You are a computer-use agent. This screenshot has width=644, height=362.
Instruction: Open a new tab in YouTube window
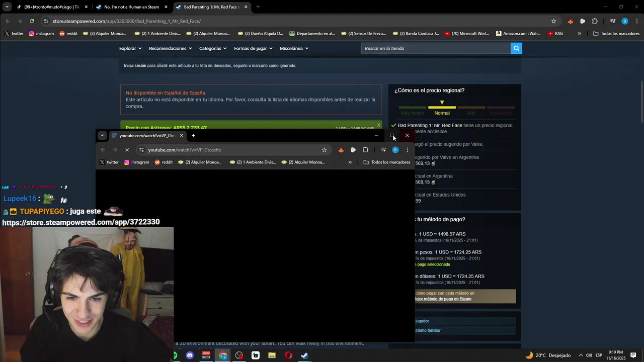tap(193, 135)
